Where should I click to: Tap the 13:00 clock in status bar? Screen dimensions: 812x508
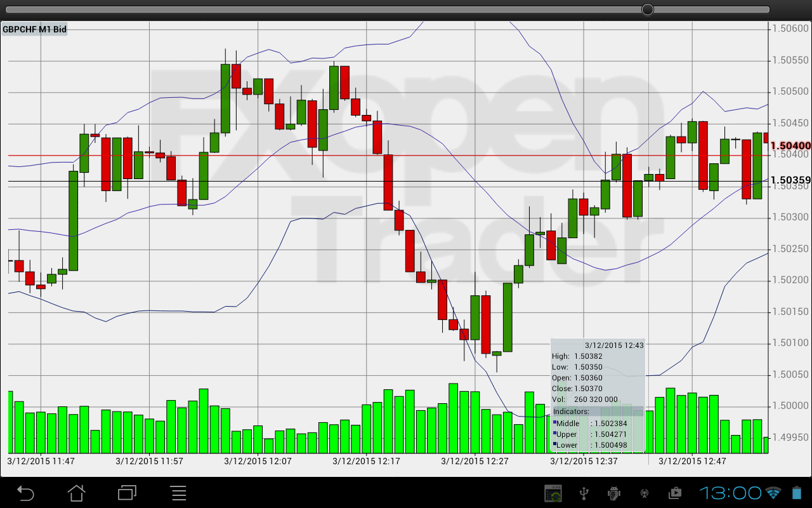[x=730, y=493]
